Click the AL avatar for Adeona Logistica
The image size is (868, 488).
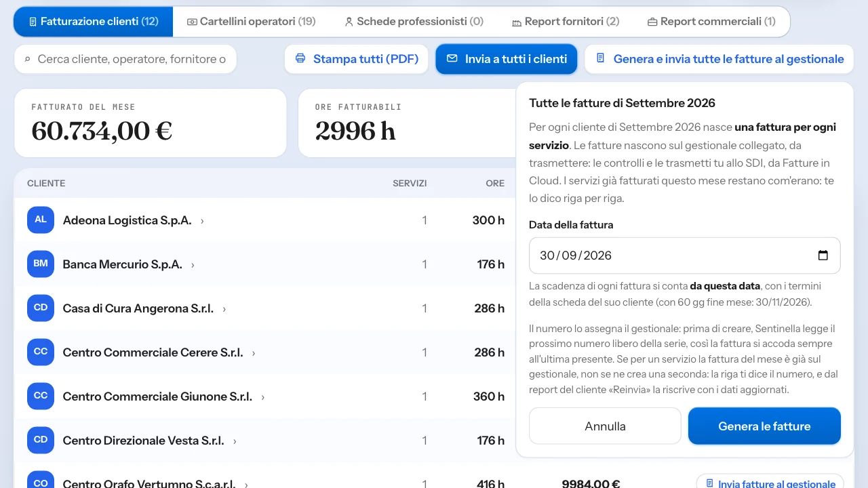(41, 220)
